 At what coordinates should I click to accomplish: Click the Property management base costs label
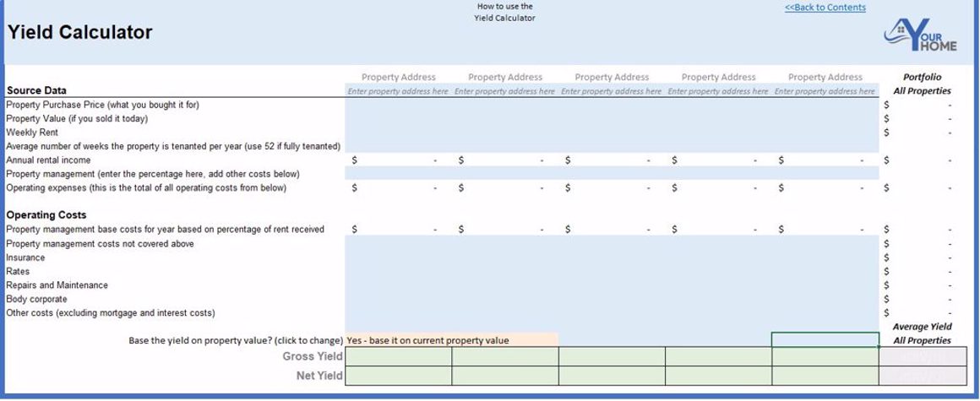165,230
